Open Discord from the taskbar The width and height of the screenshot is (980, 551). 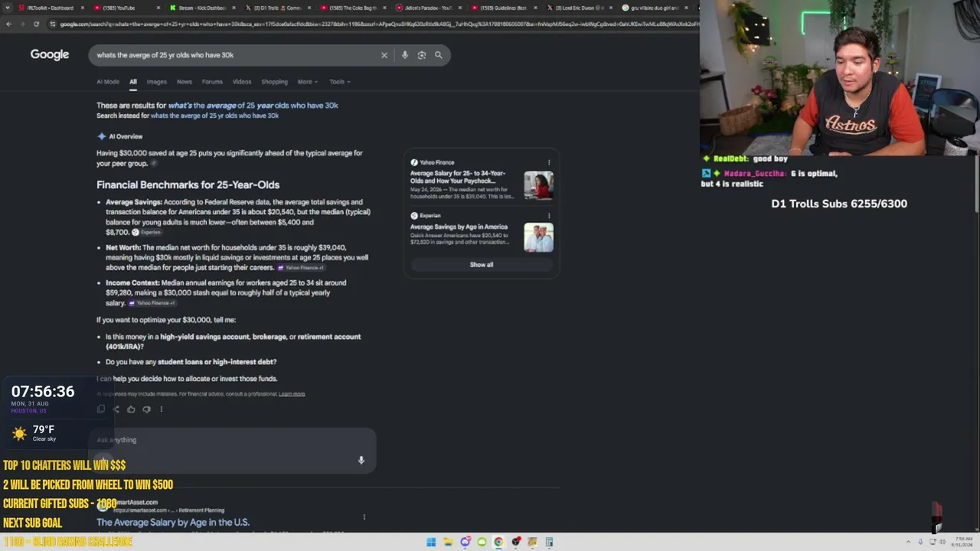point(465,542)
